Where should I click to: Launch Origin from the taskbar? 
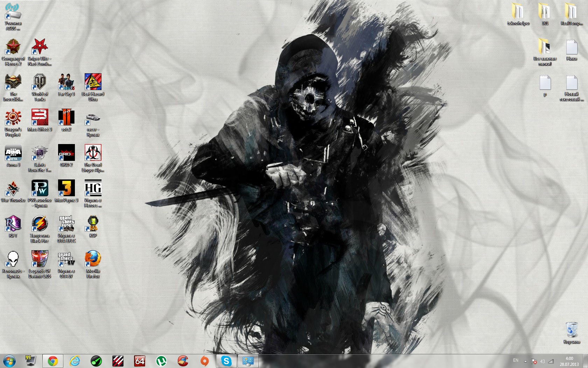coord(205,361)
